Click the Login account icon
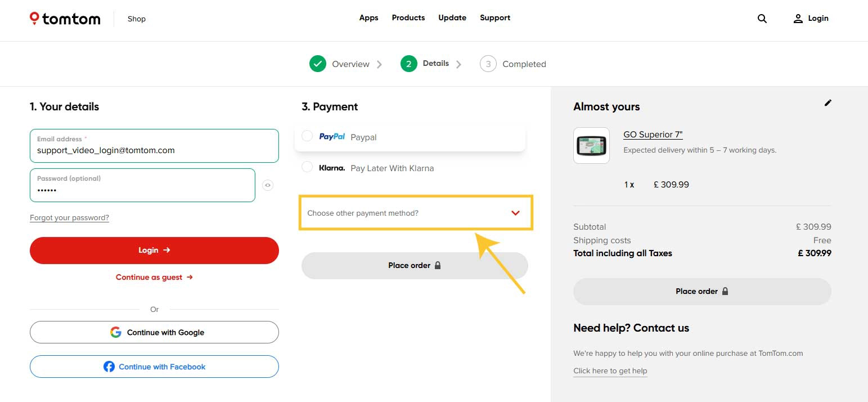The width and height of the screenshot is (868, 402). [x=798, y=18]
